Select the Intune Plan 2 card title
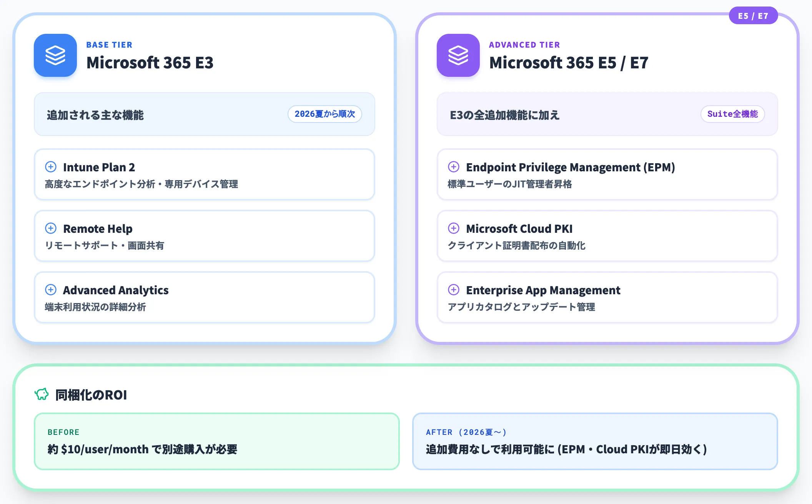Screen dimensions: 812x504 [x=99, y=167]
